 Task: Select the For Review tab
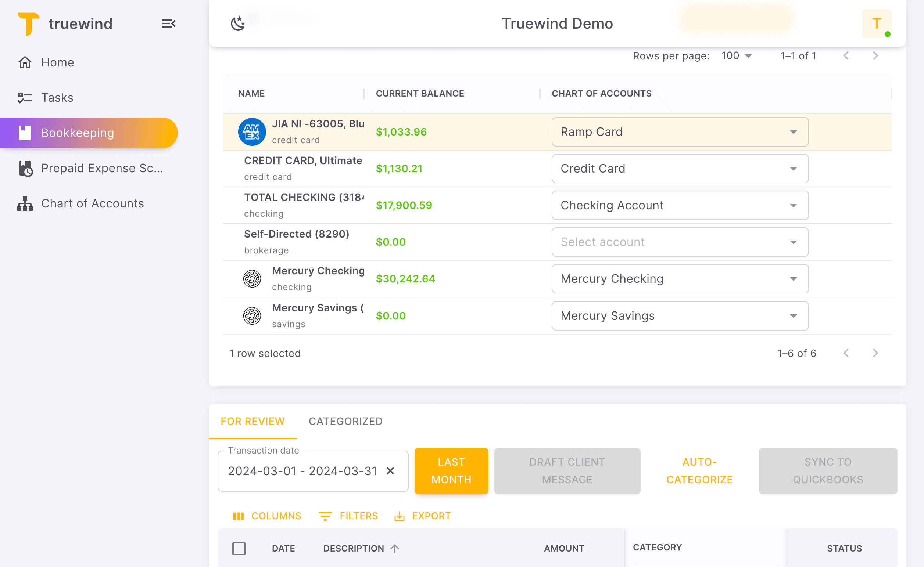253,421
